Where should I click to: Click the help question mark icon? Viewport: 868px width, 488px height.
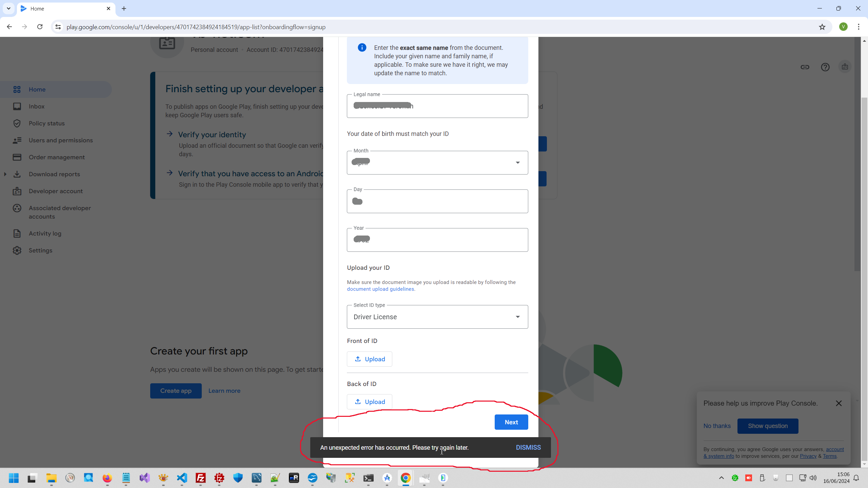825,67
